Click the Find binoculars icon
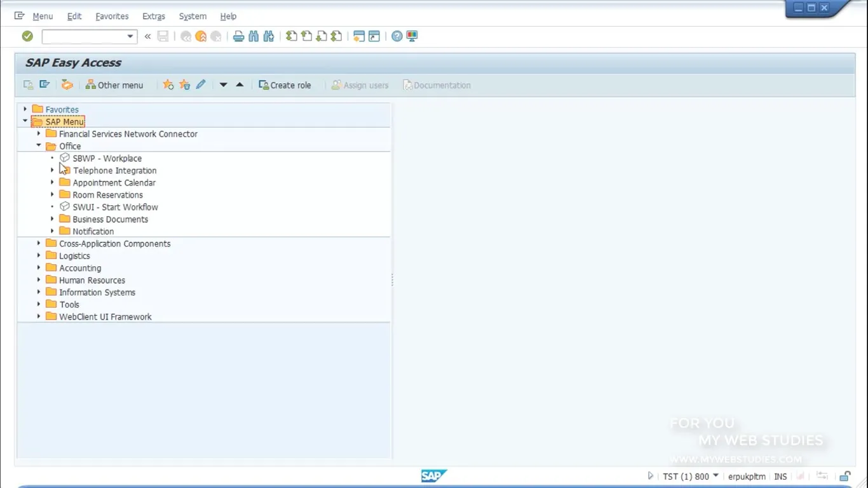 [x=254, y=36]
